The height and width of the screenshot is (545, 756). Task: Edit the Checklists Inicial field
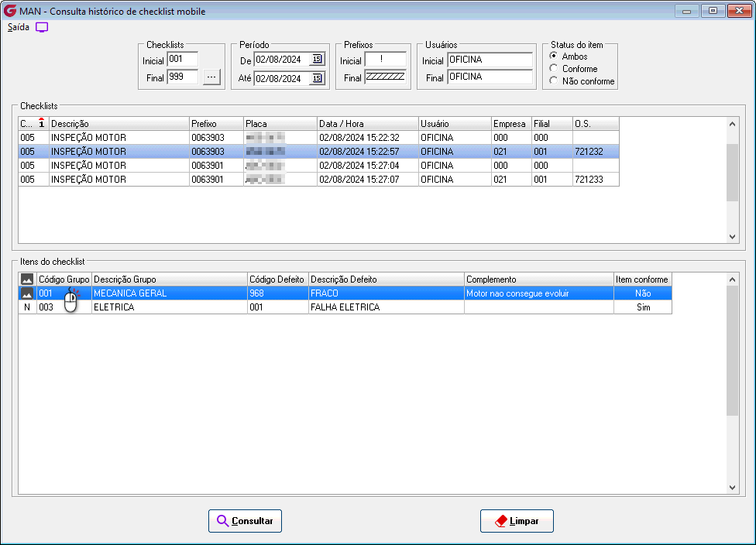coord(182,60)
